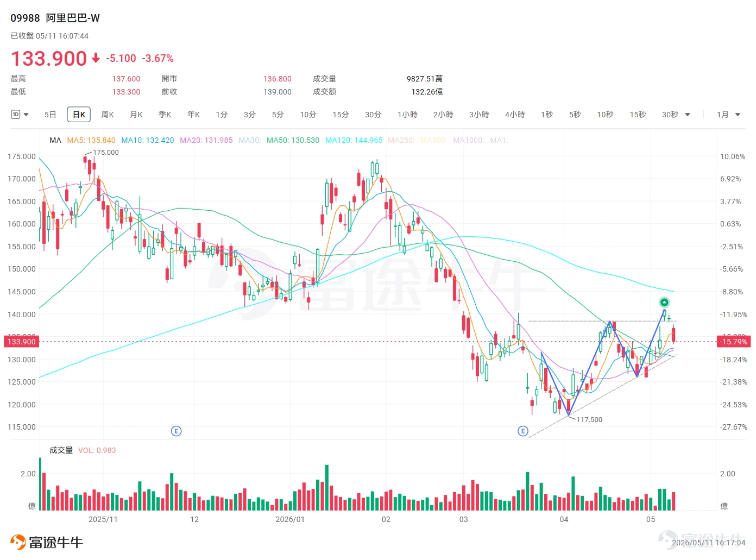Select the 1分 interval
The height and width of the screenshot is (560, 756).
point(222,115)
